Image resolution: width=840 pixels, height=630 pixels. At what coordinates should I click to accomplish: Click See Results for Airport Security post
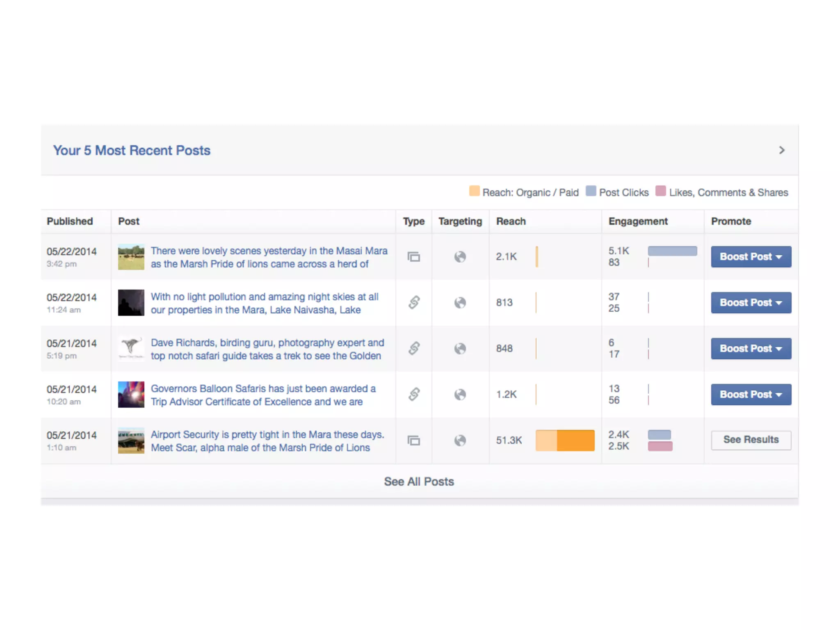click(751, 440)
